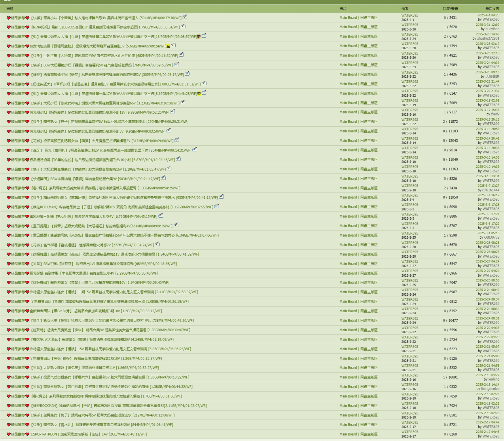Click the attachment icon in the 6670-views thread
This screenshot has height=441, width=504.
[x=157, y=244]
